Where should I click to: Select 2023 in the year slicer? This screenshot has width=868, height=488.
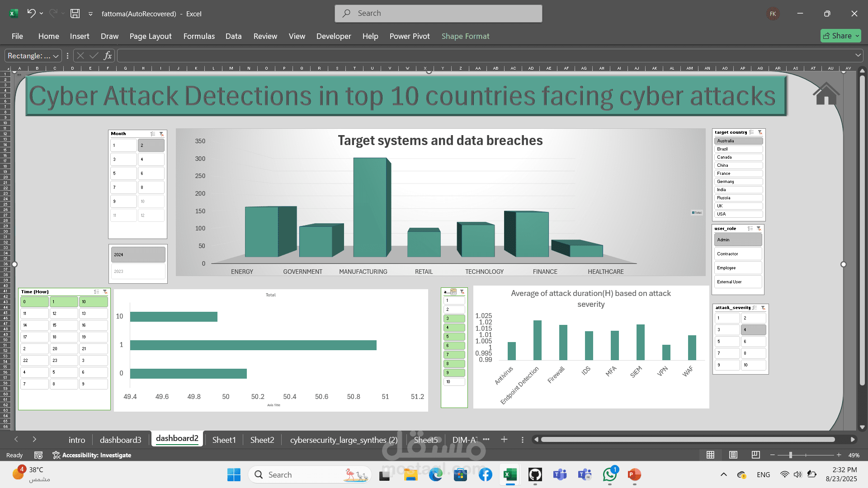138,272
